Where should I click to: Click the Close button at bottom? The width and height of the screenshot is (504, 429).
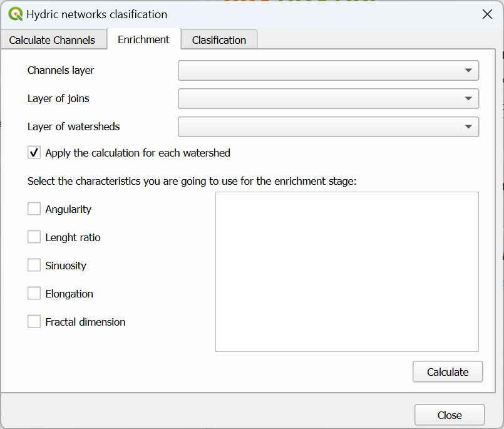(450, 415)
